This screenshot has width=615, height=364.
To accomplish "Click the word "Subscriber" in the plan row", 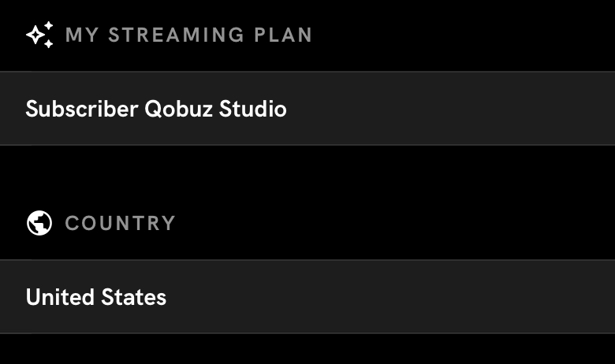I will coord(81,109).
